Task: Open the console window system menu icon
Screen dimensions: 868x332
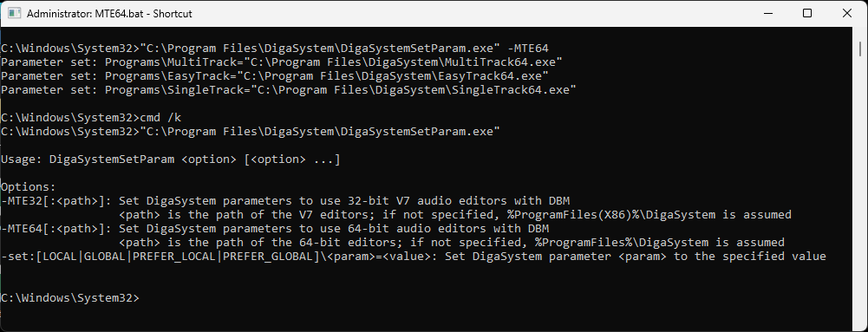Action: [x=15, y=14]
